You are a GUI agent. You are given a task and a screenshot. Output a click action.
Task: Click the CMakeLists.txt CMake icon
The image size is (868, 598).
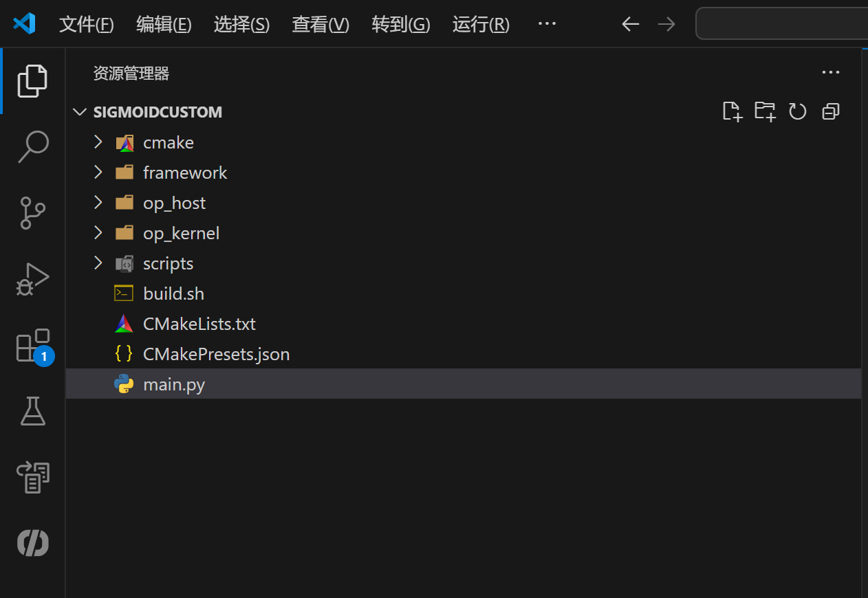tap(124, 324)
